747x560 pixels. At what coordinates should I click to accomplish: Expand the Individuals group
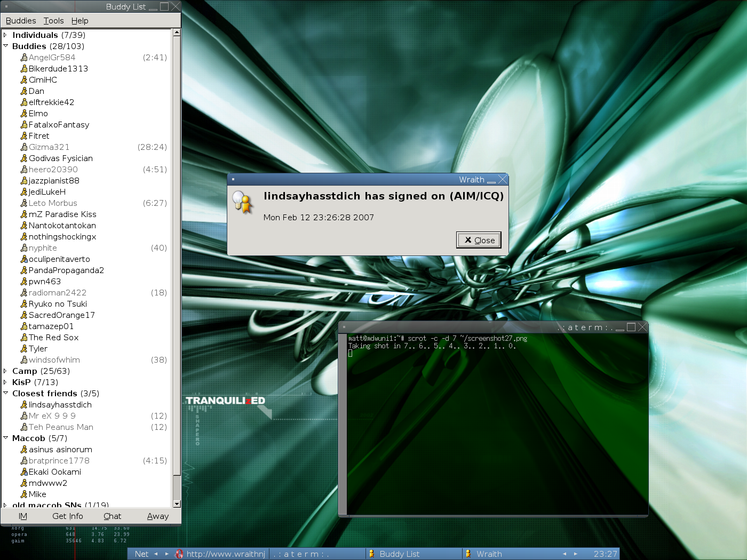pyautogui.click(x=5, y=35)
